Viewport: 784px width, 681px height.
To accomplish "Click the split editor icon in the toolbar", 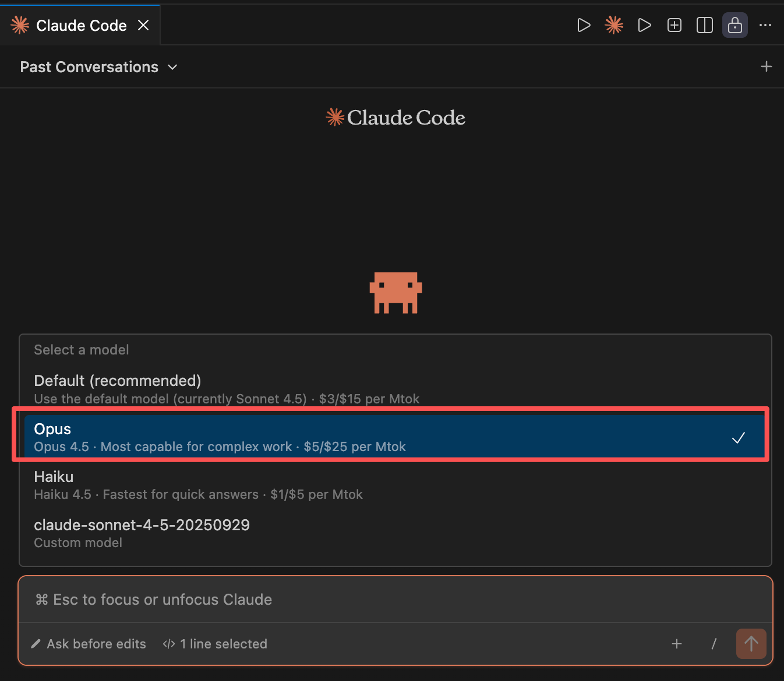I will 704,25.
